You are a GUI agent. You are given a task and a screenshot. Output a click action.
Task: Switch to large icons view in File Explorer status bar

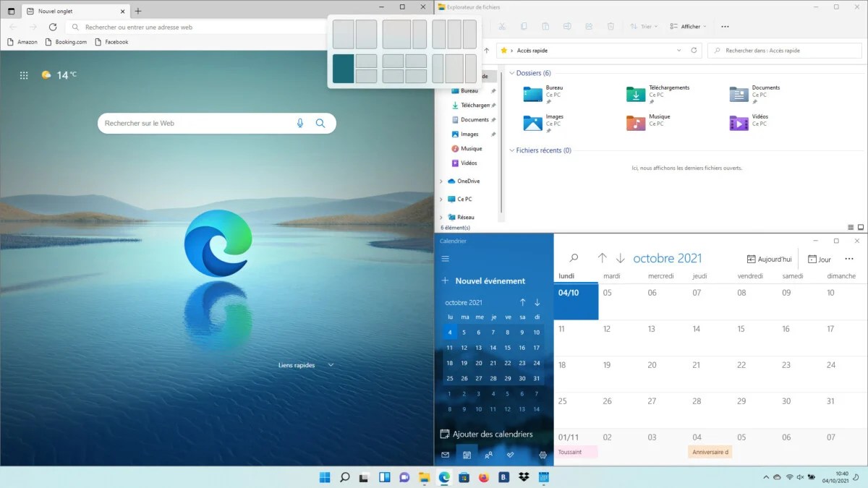pos(860,228)
